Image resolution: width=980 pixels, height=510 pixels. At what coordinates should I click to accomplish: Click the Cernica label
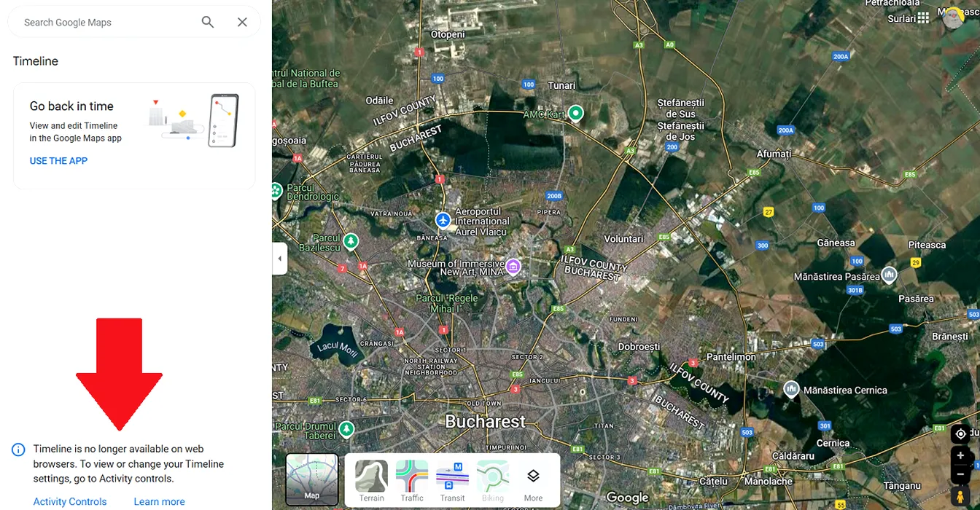click(x=833, y=443)
